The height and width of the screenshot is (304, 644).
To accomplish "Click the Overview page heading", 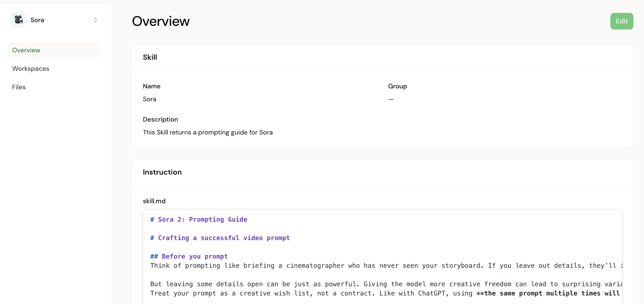I will coord(161,21).
